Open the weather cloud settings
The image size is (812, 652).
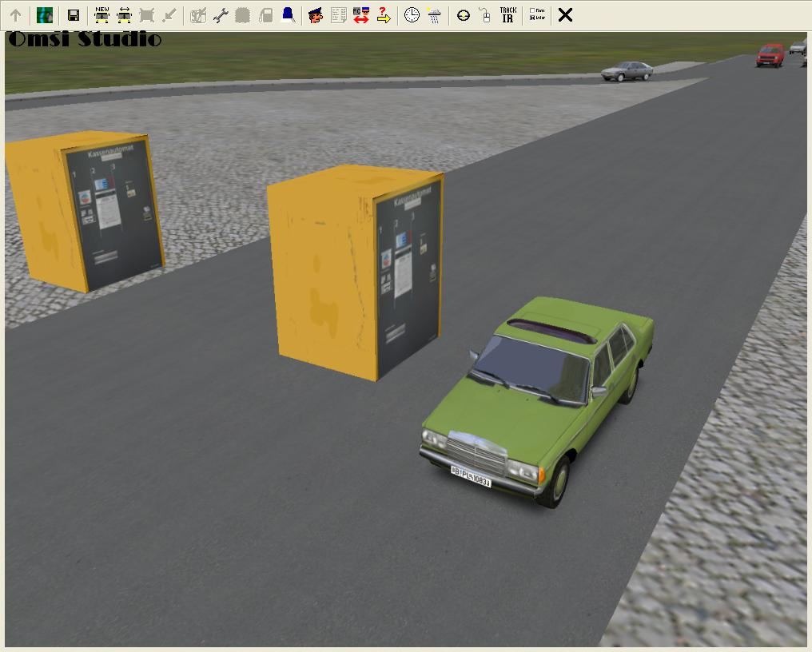pyautogui.click(x=434, y=15)
